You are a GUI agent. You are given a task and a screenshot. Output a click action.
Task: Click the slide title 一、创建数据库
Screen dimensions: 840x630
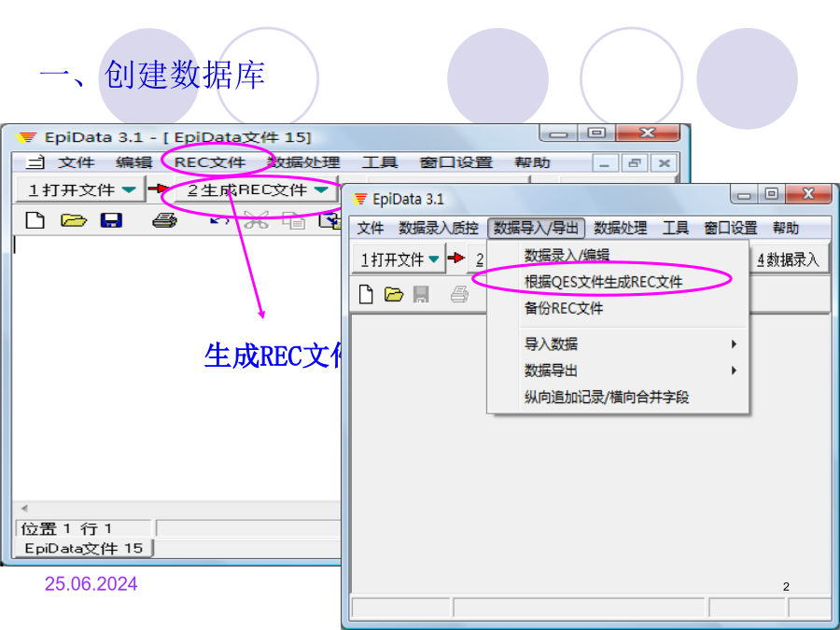(x=152, y=75)
